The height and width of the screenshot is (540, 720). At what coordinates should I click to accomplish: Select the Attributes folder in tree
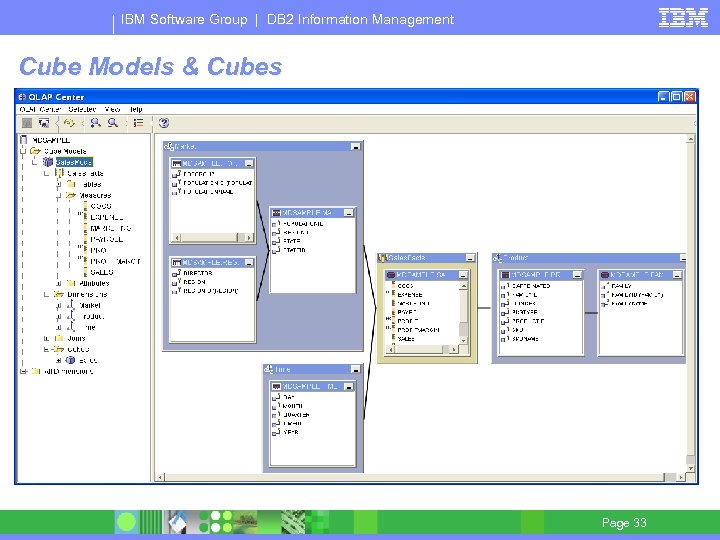tap(94, 283)
